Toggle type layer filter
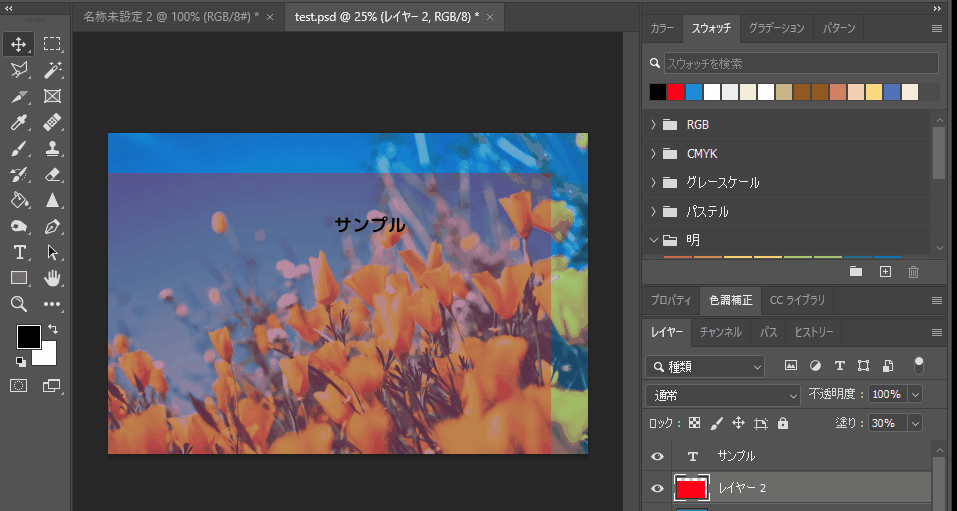The width and height of the screenshot is (957, 511). [x=840, y=366]
